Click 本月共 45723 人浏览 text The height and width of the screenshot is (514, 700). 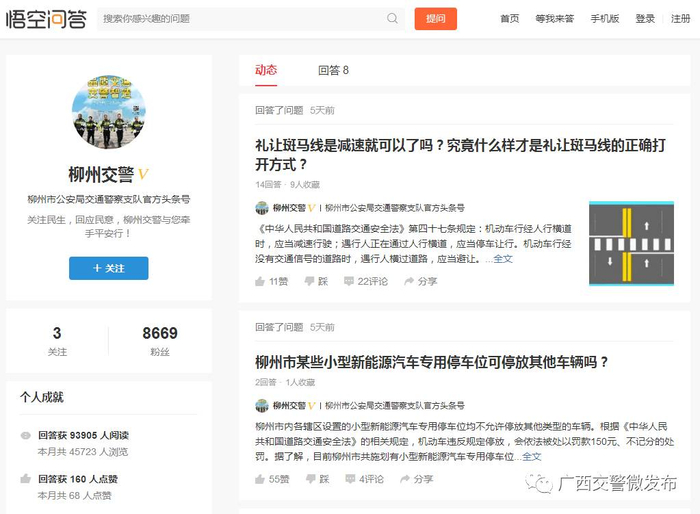click(x=83, y=452)
